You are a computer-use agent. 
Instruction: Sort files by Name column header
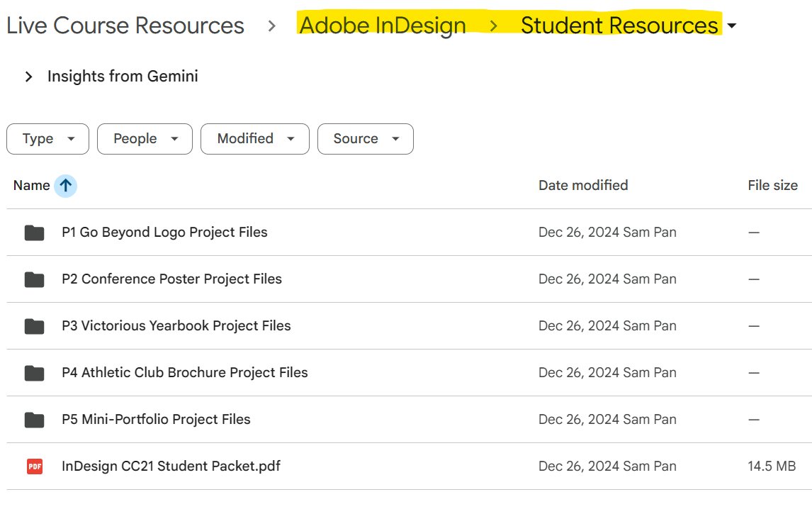[31, 186]
